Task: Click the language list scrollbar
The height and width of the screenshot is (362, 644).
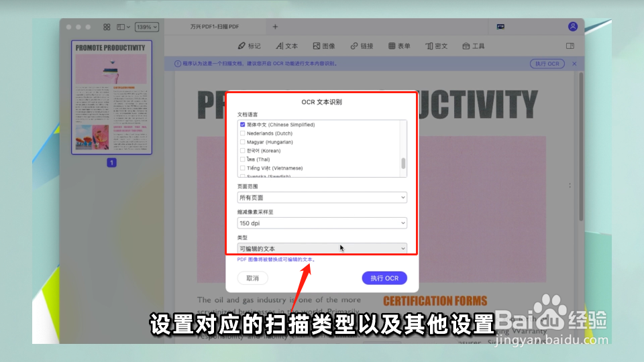Action: (x=403, y=163)
